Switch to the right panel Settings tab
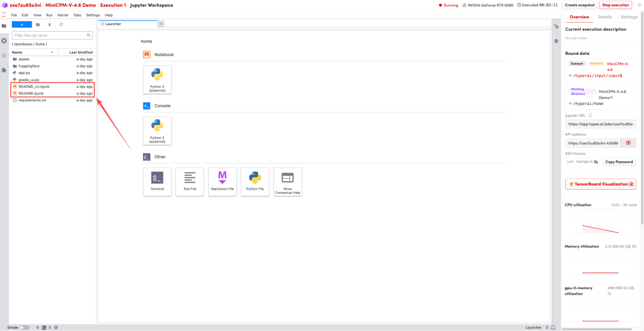Viewport: 644px width, 331px height. pyautogui.click(x=629, y=17)
